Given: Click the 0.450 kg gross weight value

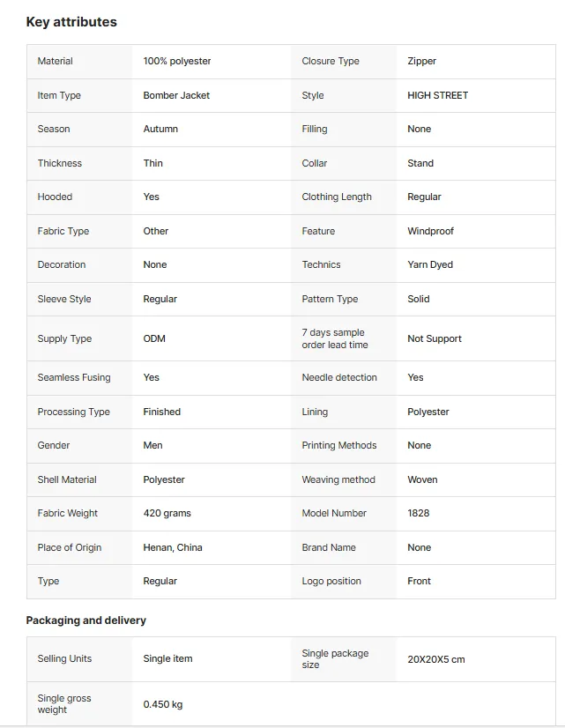Looking at the screenshot, I should 163,704.
